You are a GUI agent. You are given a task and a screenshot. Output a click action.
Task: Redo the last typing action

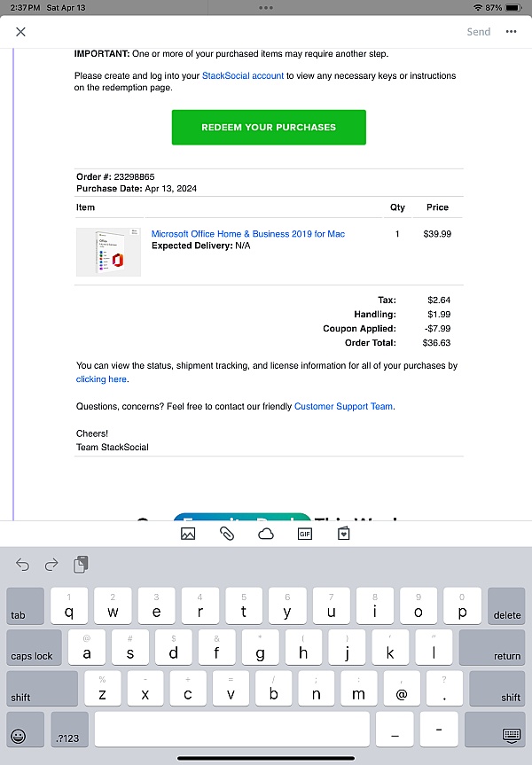[x=51, y=565]
